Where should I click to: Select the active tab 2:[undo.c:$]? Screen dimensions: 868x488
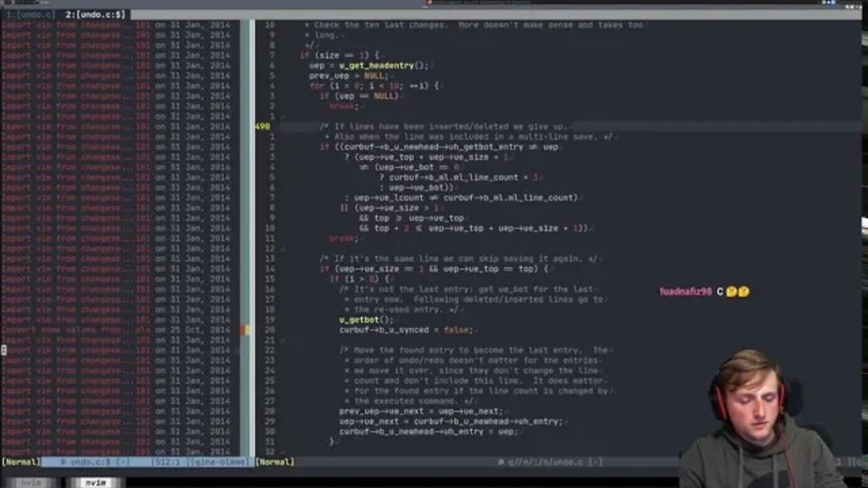pyautogui.click(x=95, y=14)
